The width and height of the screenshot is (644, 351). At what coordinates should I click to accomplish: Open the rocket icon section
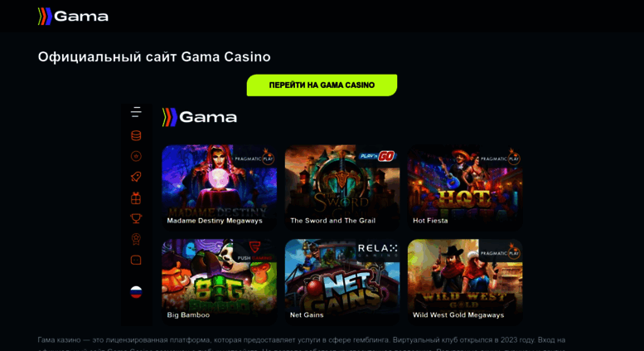click(136, 177)
